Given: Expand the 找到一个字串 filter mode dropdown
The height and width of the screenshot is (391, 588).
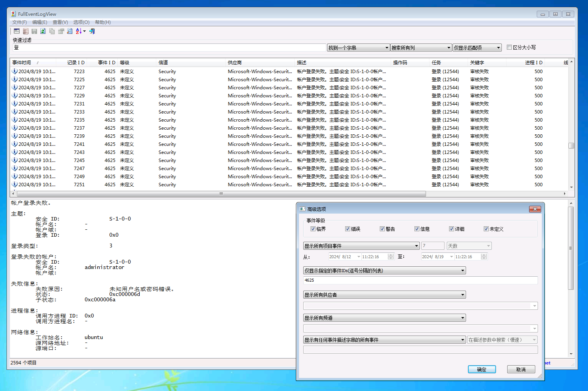Looking at the screenshot, I should click(x=358, y=48).
